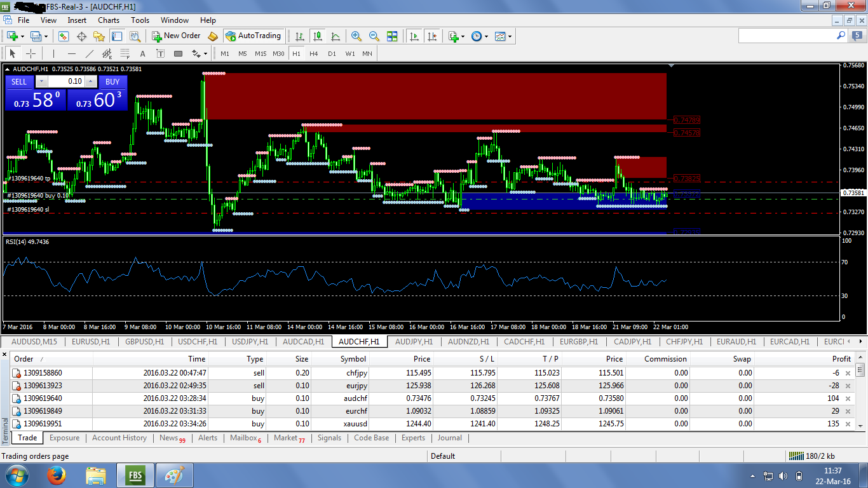Close the xauusd buy order

848,424
